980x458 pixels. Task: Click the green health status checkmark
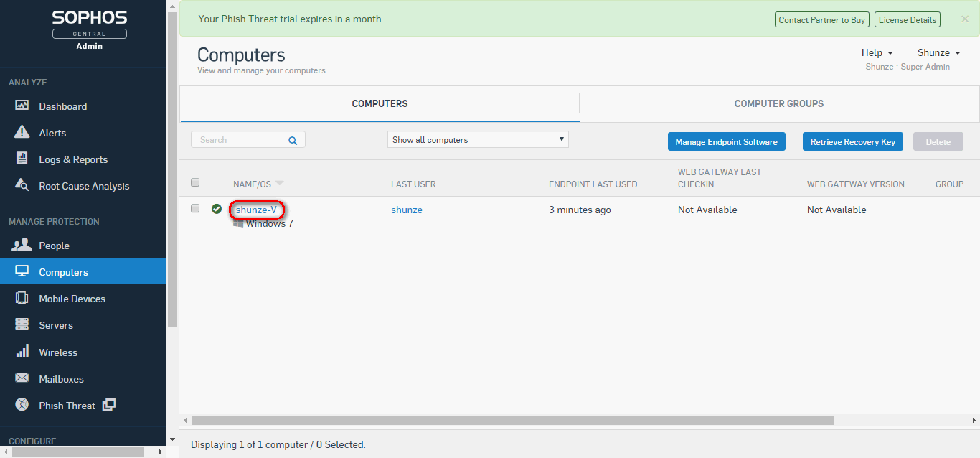[217, 209]
